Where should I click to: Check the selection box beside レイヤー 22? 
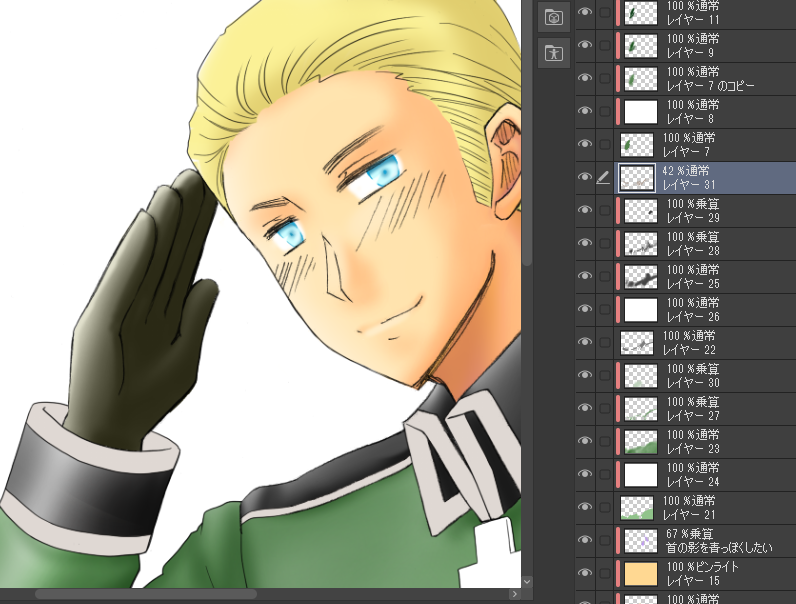coord(605,343)
